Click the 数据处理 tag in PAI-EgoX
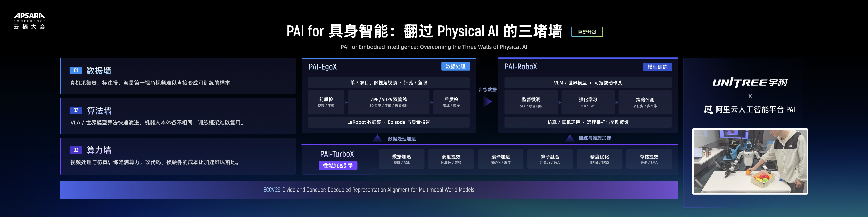868x217 pixels. coord(456,66)
